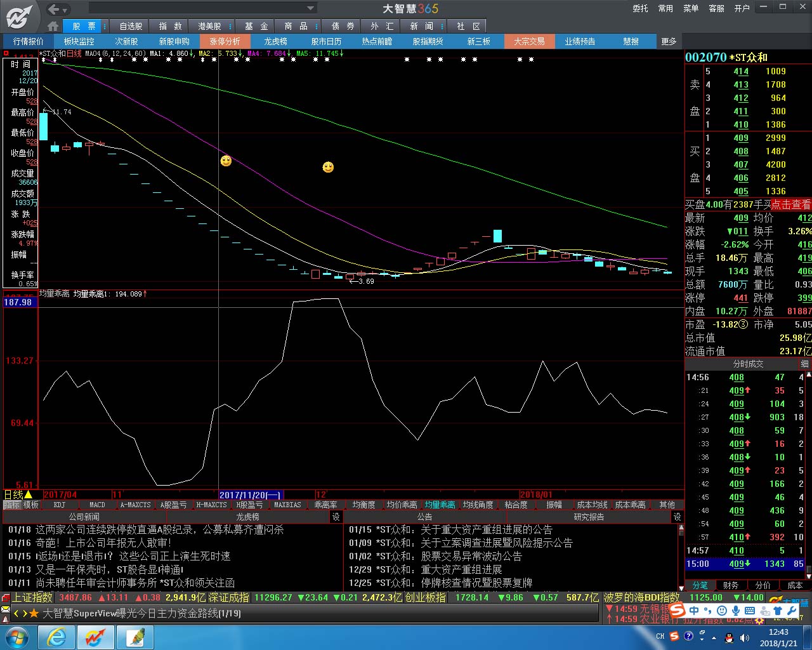Select 均价乖离 indicator tab
Image resolution: width=812 pixels, height=650 pixels.
click(402, 505)
